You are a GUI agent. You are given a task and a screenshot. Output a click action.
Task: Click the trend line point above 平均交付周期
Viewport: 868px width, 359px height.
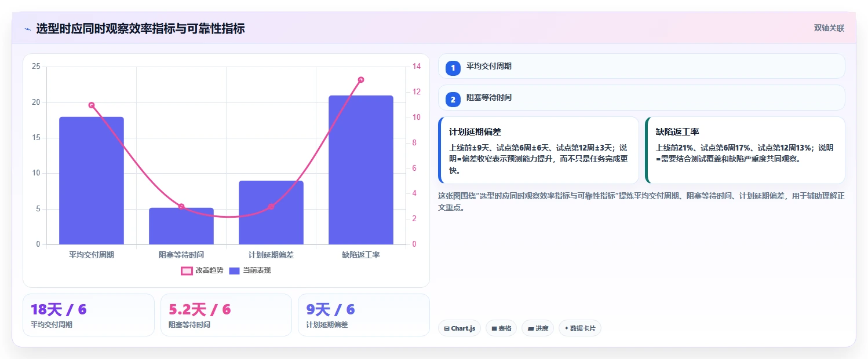(x=92, y=105)
